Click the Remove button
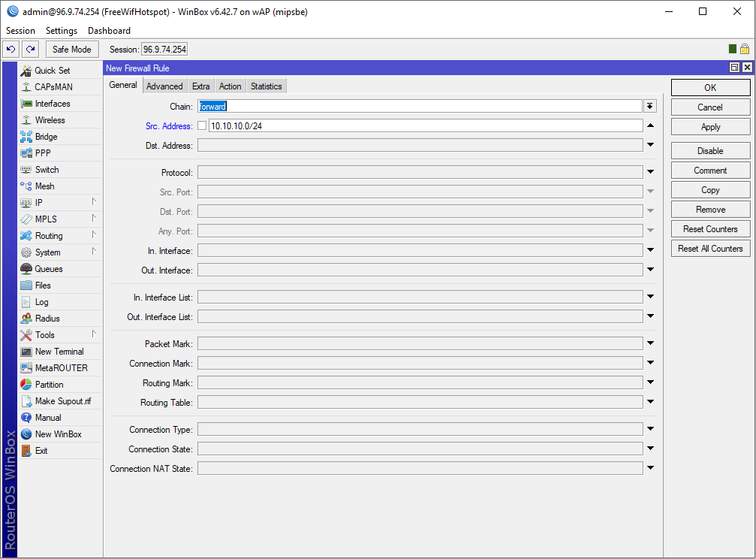The image size is (756, 559). click(x=710, y=210)
